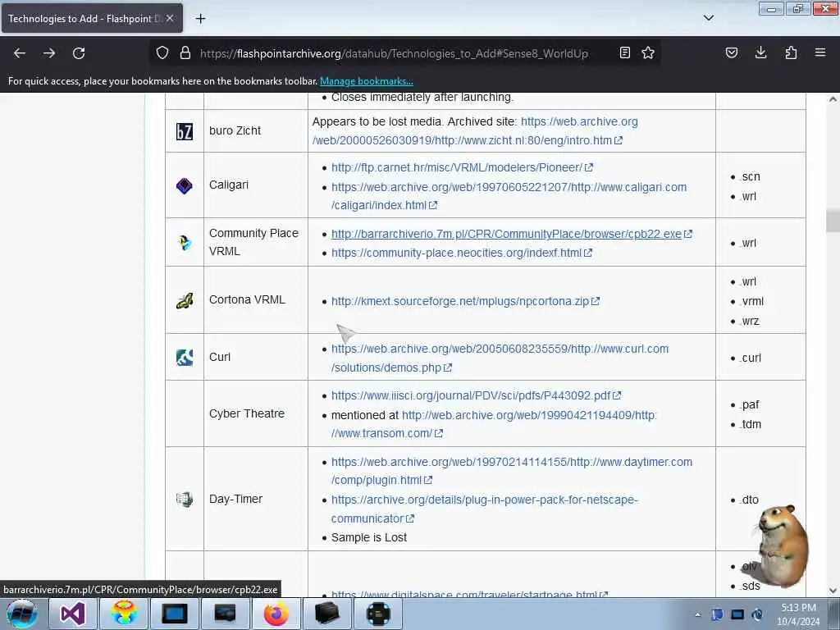Open the Pocket save icon
The image size is (840, 630).
(x=732, y=52)
